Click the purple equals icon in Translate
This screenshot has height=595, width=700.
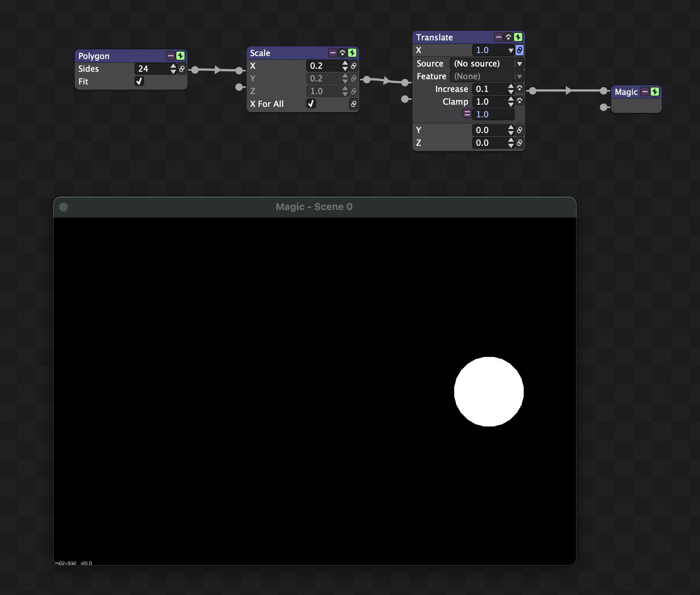pyautogui.click(x=467, y=114)
